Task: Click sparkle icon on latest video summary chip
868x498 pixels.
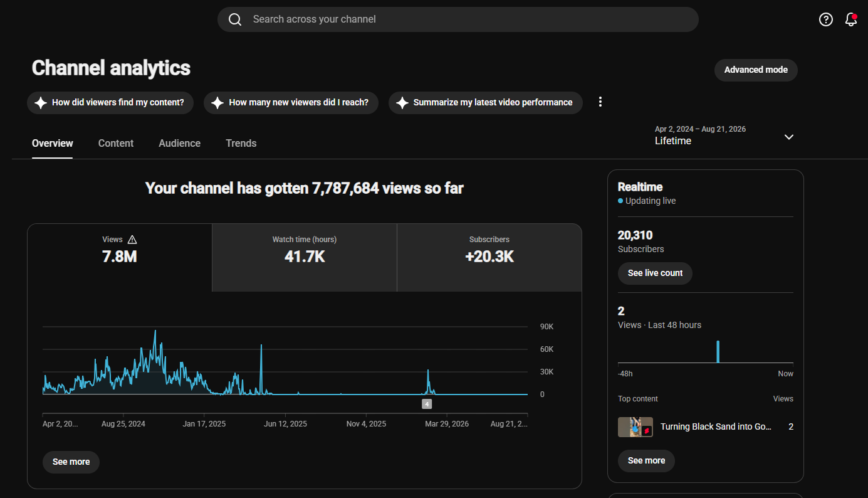Action: coord(402,103)
